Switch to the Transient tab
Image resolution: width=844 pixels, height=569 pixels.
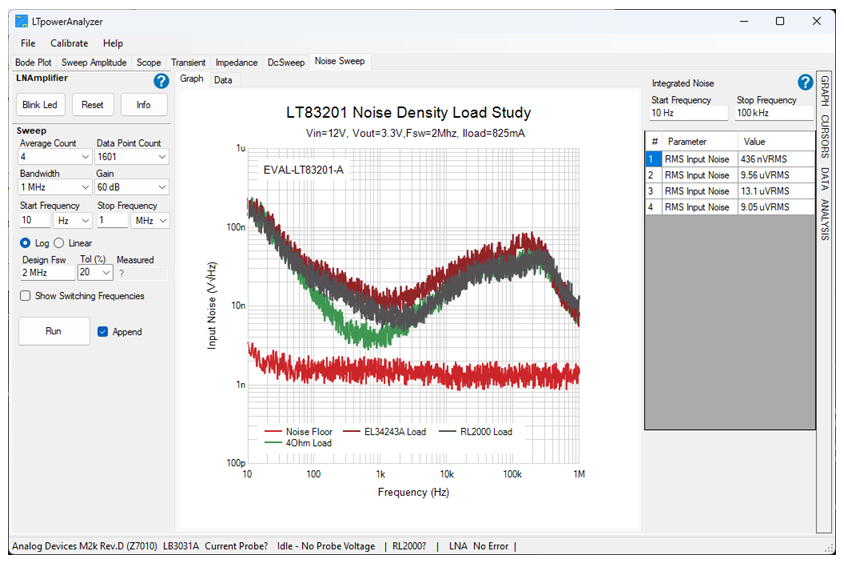[x=188, y=62]
